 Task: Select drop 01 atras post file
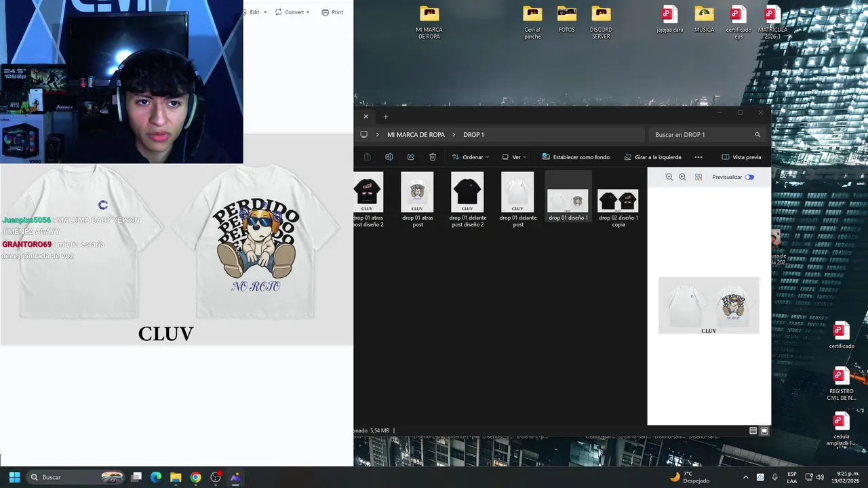418,199
